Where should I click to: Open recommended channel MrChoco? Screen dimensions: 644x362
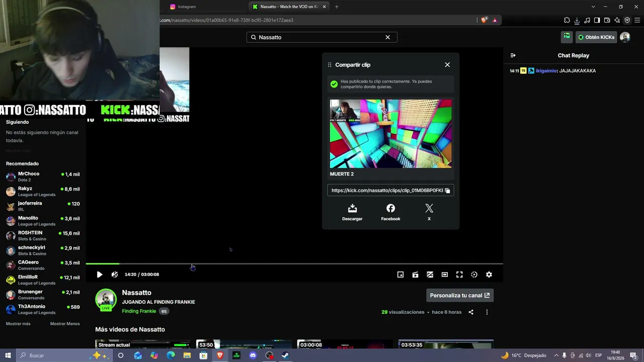click(43, 176)
